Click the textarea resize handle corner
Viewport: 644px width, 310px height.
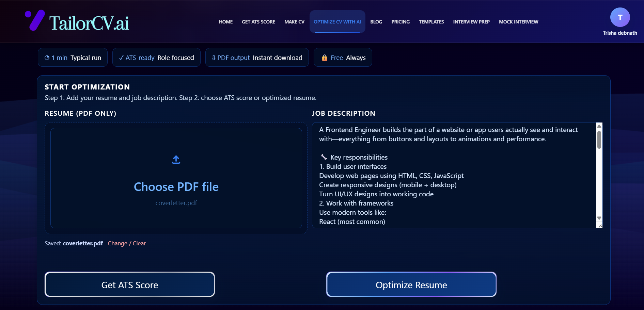click(x=600, y=225)
